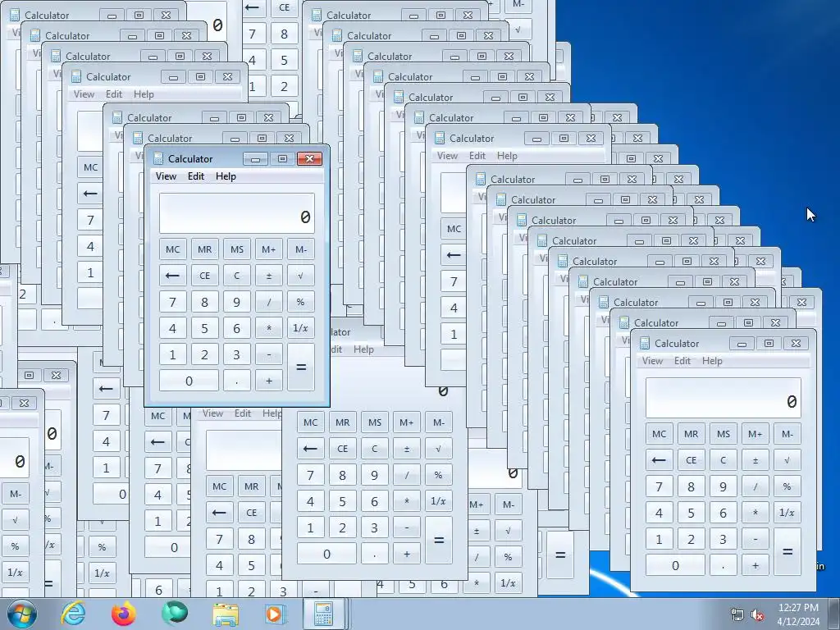Click the wide 0 key in active Calculator
Viewport: 840px width, 630px height.
(189, 381)
